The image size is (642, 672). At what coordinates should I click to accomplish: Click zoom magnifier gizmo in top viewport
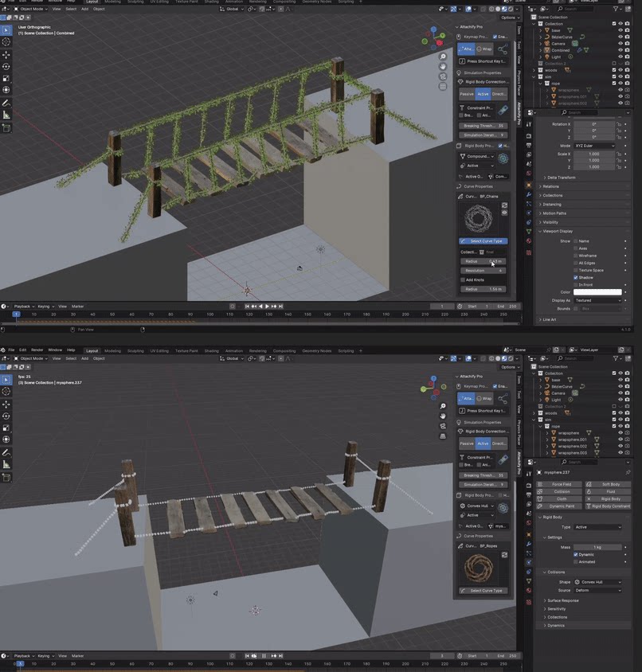click(443, 57)
